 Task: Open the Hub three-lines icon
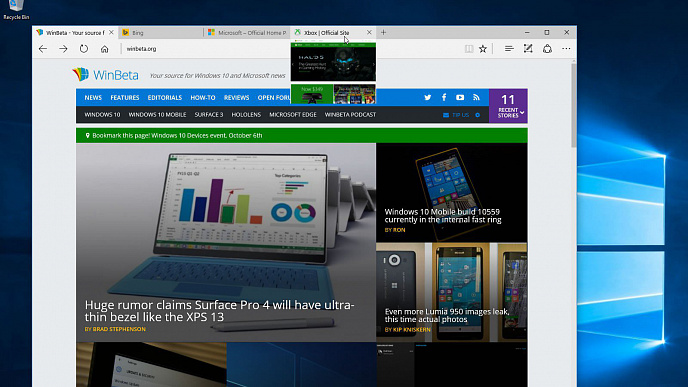click(x=509, y=49)
